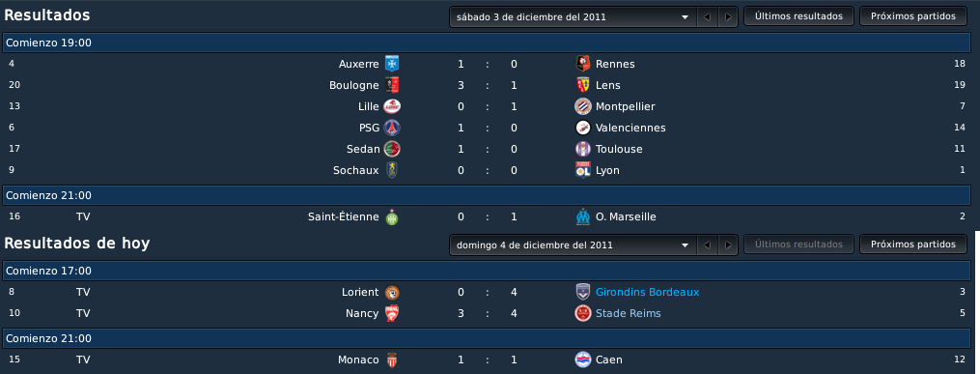
Task: Click the Monaco club badge
Action: coord(392,360)
